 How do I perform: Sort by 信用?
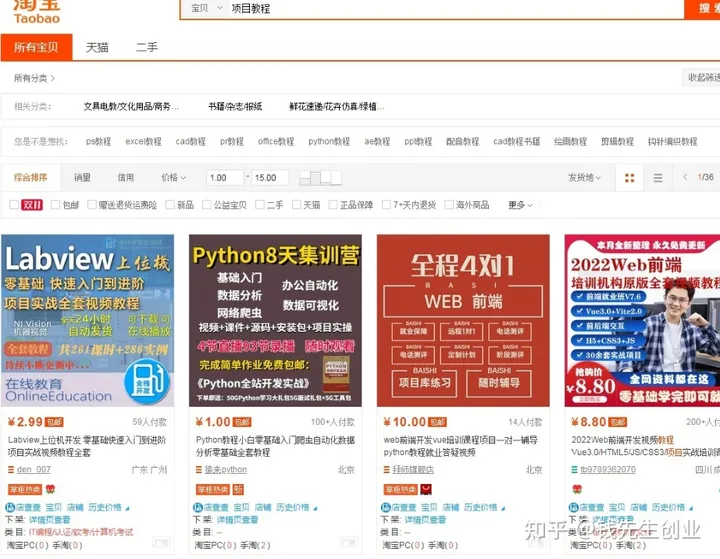point(125,177)
